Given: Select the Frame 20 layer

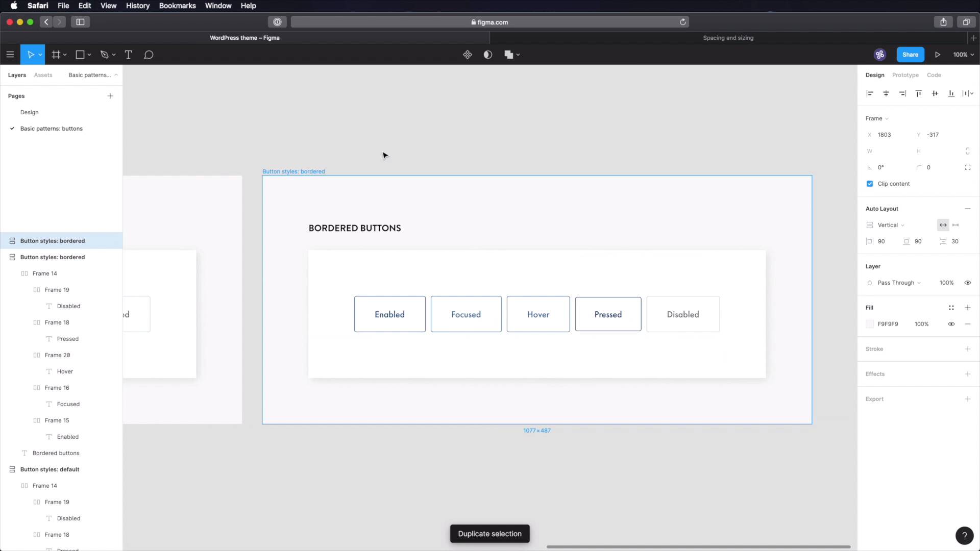Looking at the screenshot, I should 57,355.
